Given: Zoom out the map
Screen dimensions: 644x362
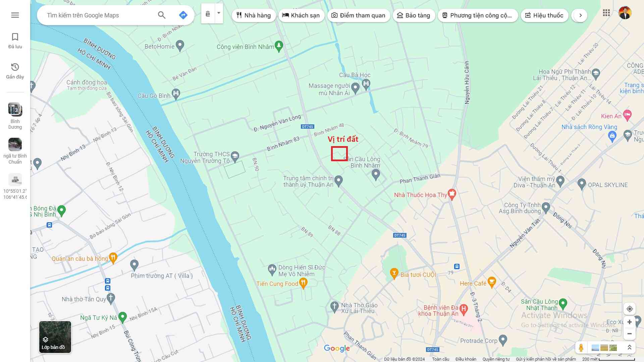Looking at the screenshot, I should point(630,334).
